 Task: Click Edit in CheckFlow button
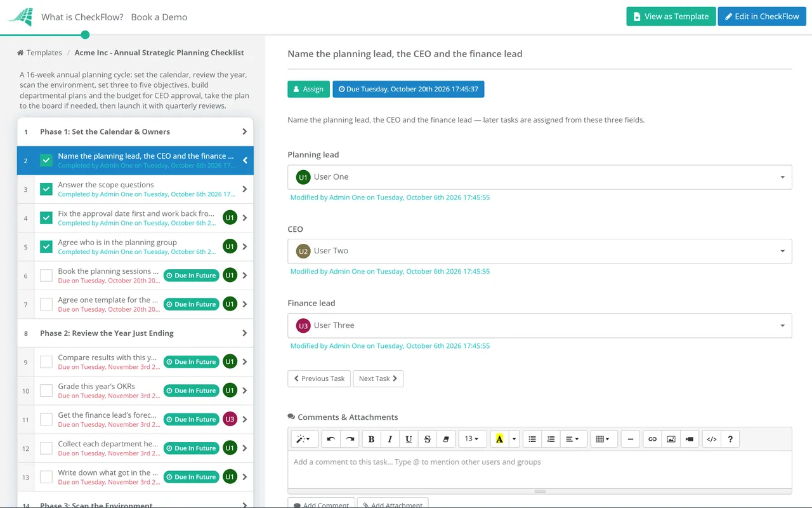point(762,17)
